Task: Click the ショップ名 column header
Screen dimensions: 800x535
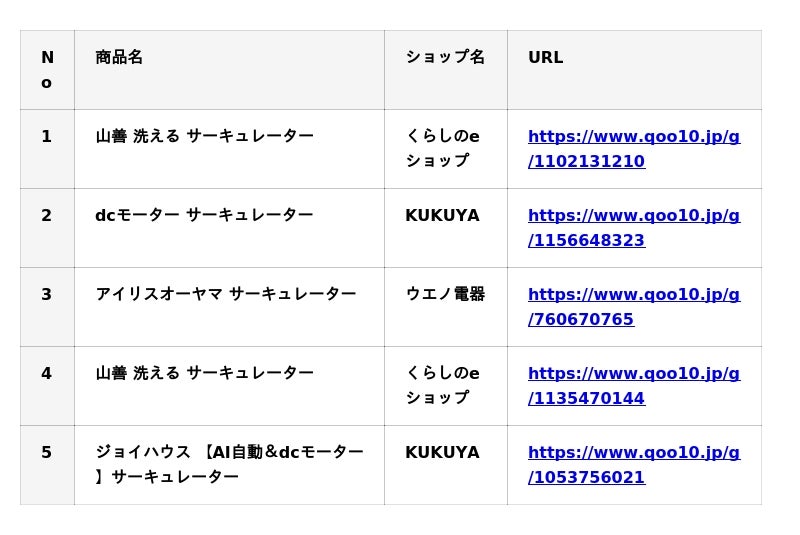Action: click(x=445, y=58)
